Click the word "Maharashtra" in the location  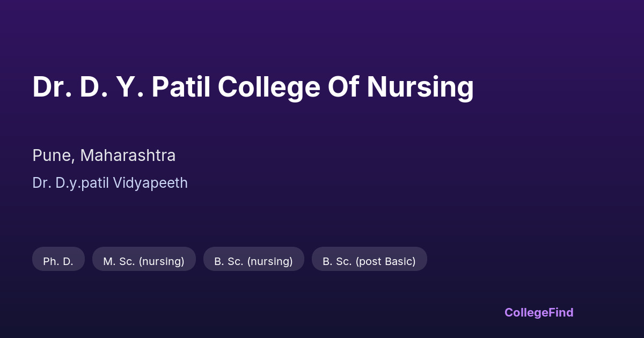pos(128,156)
